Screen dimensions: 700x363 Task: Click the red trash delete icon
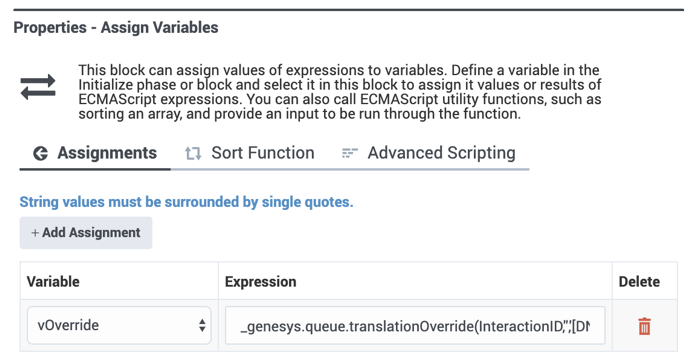[644, 326]
